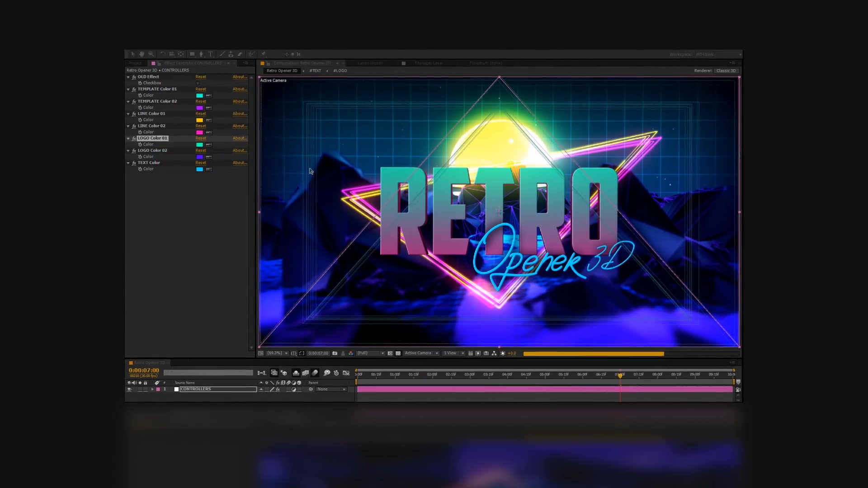The image size is (868, 488).
Task: Toggle stopwatch for TEMPLATE Color 01
Action: 140,95
